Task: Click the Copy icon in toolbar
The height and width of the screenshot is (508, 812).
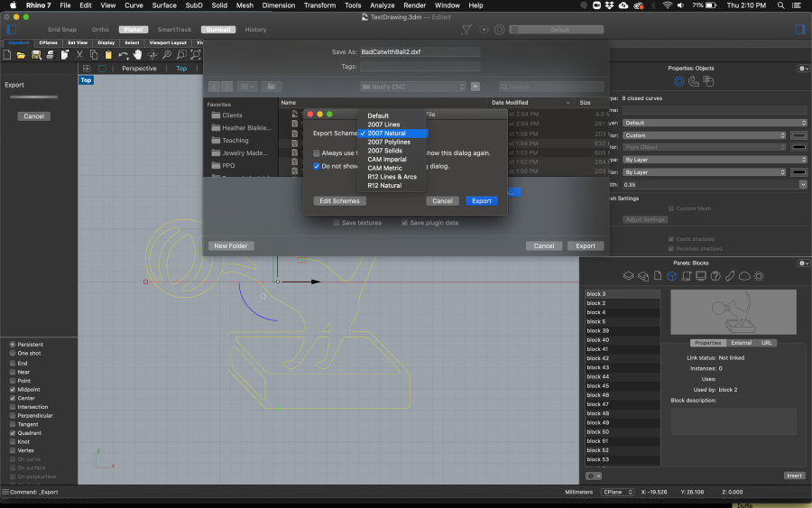Action: pyautogui.click(x=94, y=54)
